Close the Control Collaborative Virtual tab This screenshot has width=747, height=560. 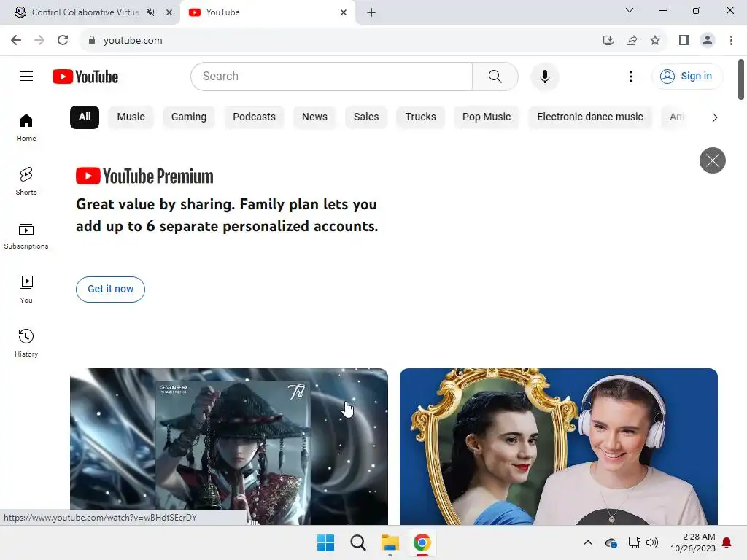click(x=169, y=12)
